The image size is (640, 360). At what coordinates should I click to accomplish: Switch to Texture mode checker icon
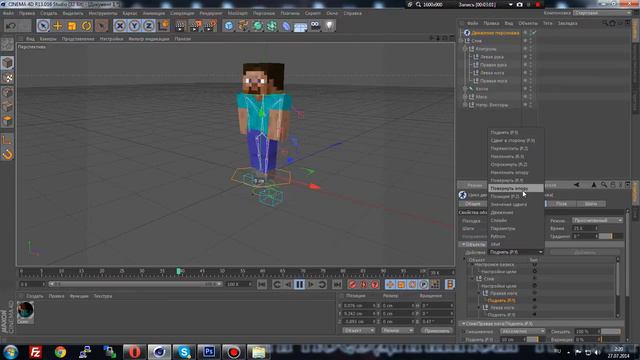tap(7, 78)
